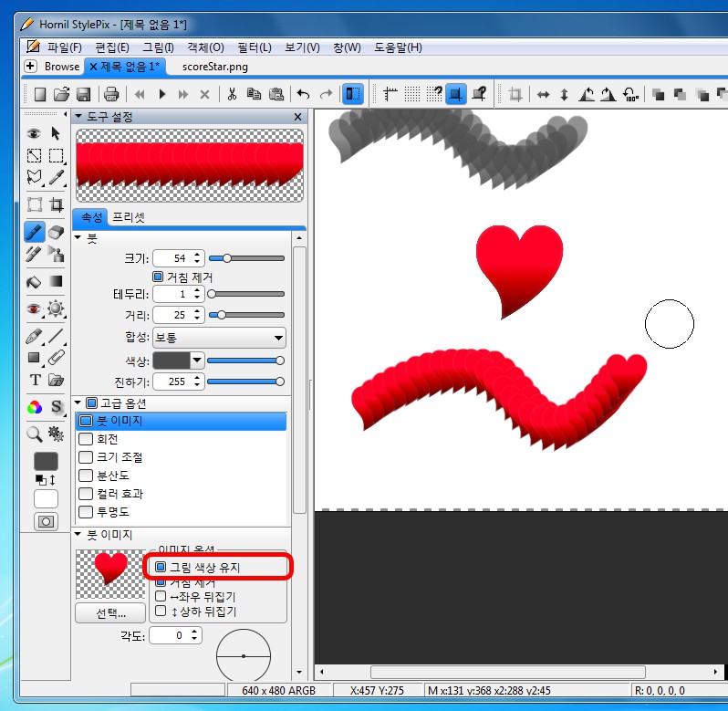Click the Open file folder icon

[x=61, y=94]
